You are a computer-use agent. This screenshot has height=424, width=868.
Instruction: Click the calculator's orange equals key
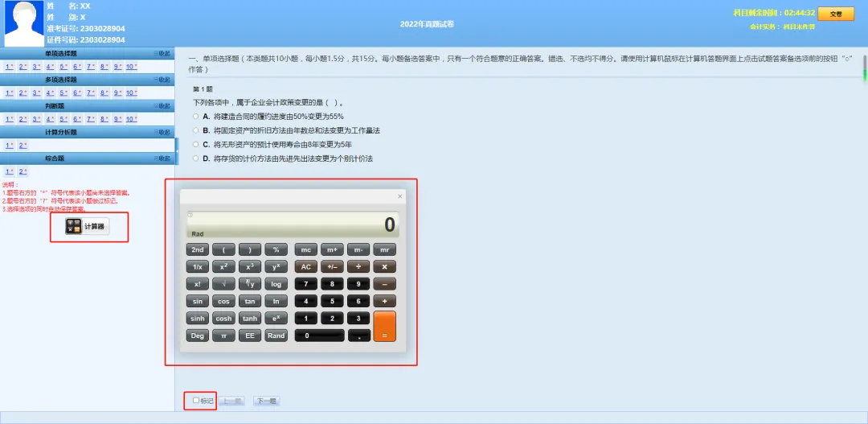pos(384,326)
